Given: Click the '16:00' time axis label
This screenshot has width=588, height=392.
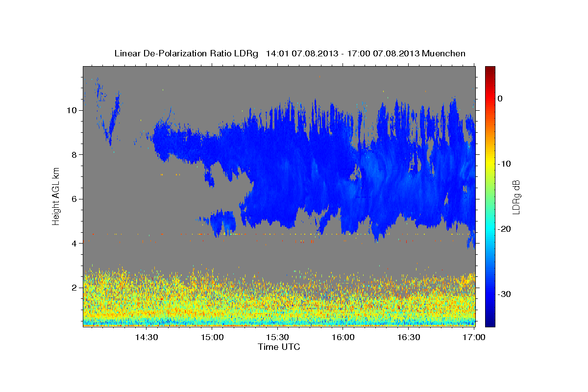Looking at the screenshot, I should [343, 338].
